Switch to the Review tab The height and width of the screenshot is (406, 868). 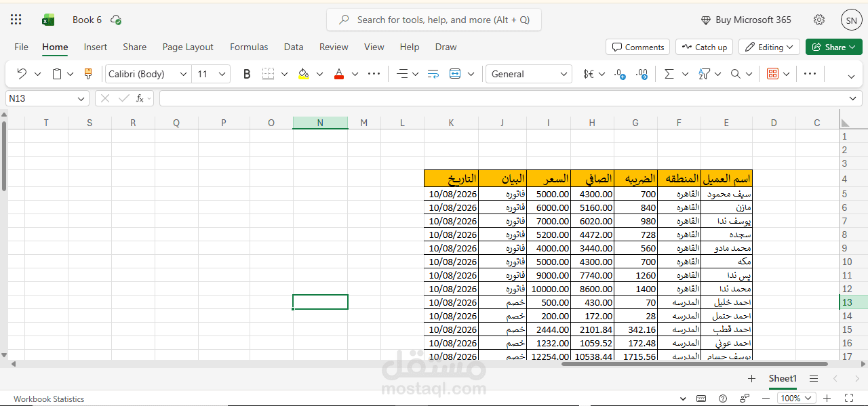(334, 47)
